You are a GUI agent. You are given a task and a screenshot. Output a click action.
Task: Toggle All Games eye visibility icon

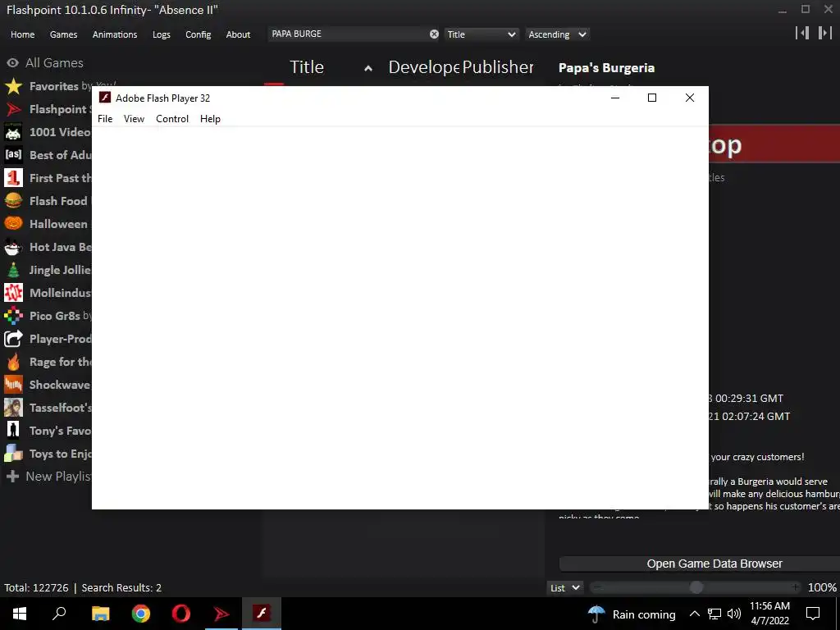[13, 63]
